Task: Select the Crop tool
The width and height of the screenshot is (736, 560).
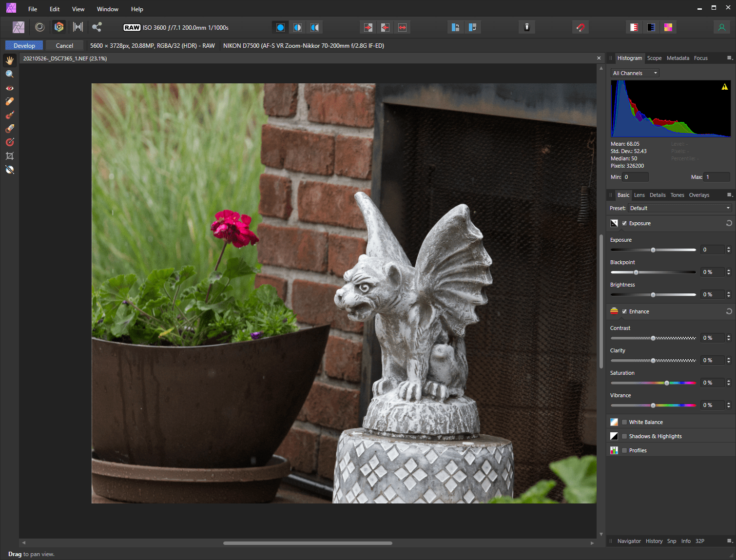Action: 10,156
